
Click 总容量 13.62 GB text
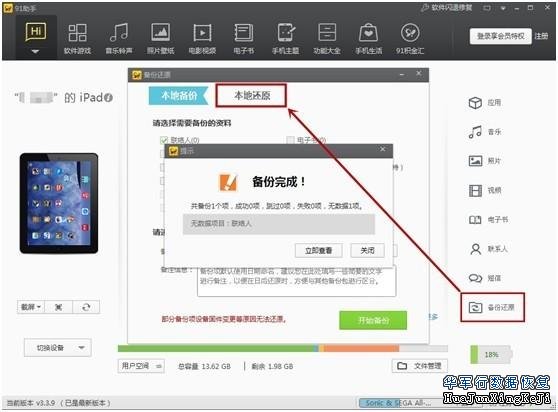[204, 366]
